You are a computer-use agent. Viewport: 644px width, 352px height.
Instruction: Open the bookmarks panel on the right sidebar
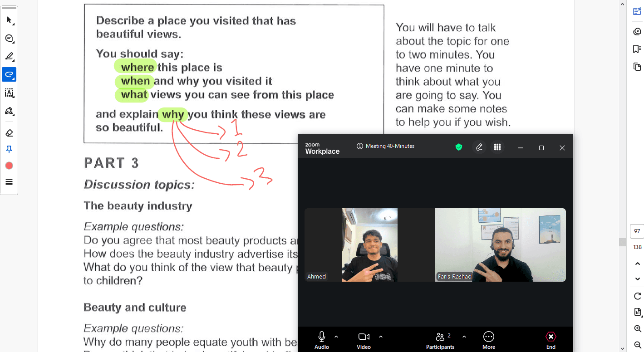click(637, 49)
